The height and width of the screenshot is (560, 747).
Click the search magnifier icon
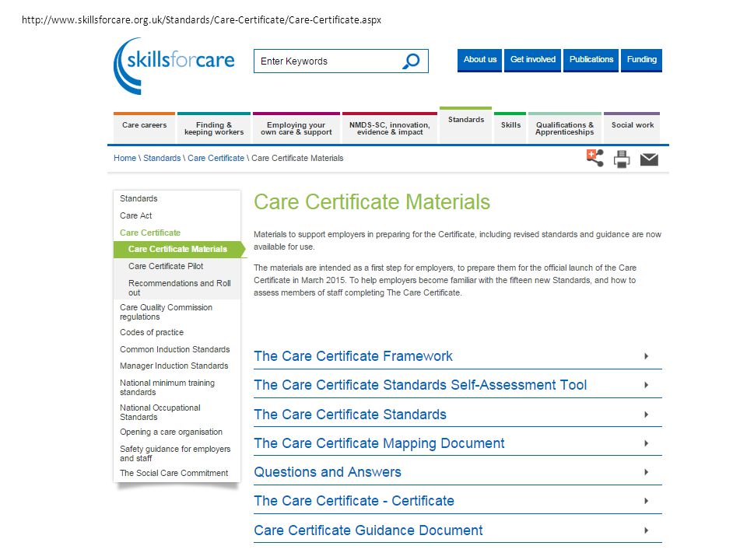411,61
